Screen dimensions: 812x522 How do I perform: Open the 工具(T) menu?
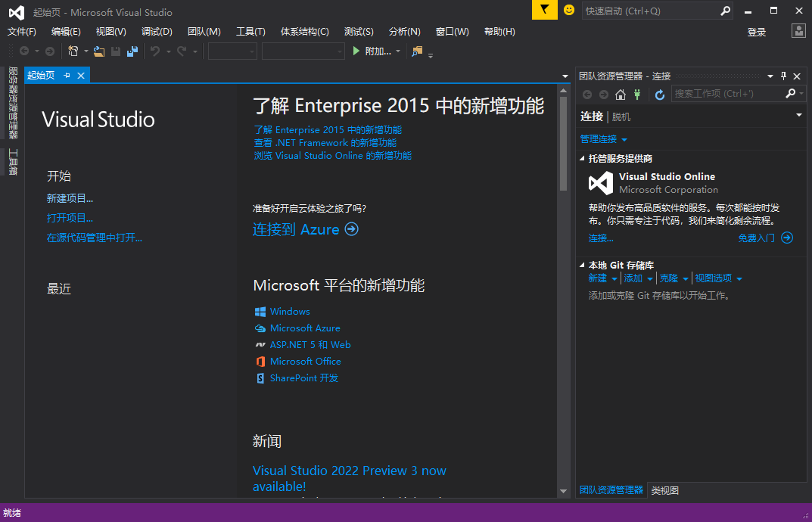pos(250,32)
